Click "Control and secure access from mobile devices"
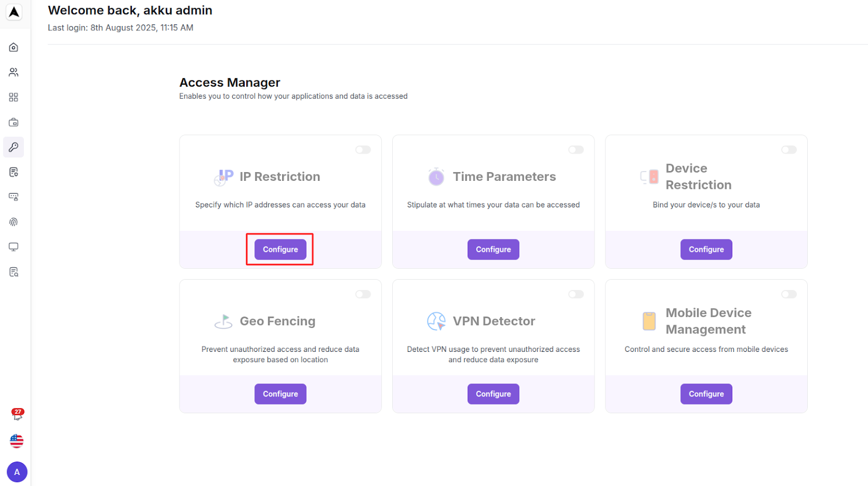The image size is (868, 486). click(706, 349)
